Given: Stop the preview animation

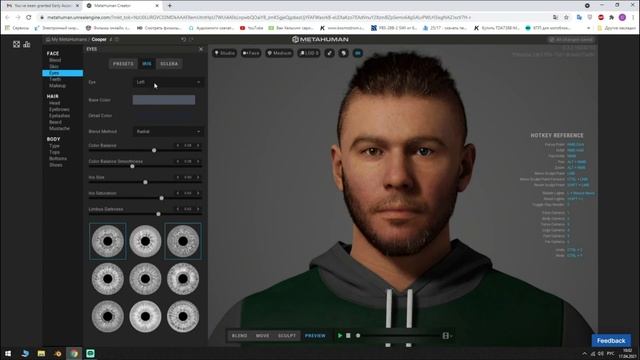Looking at the screenshot, I should pyautogui.click(x=348, y=336).
